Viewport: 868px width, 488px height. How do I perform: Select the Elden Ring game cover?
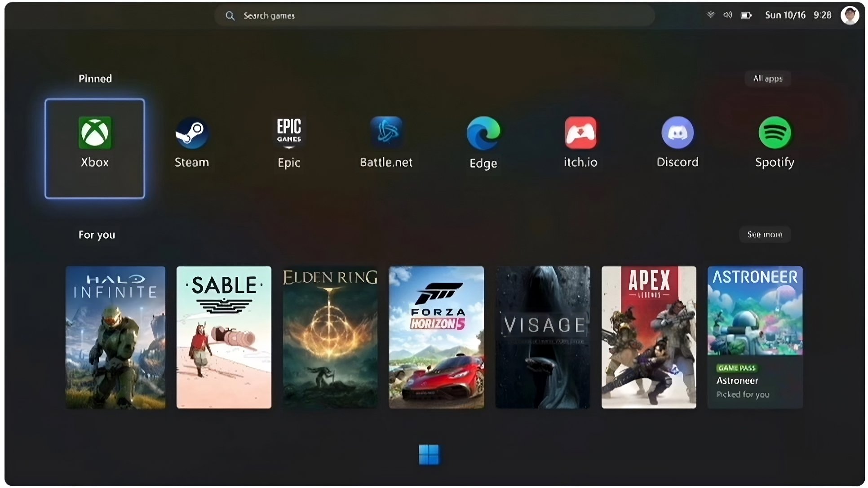[330, 337]
